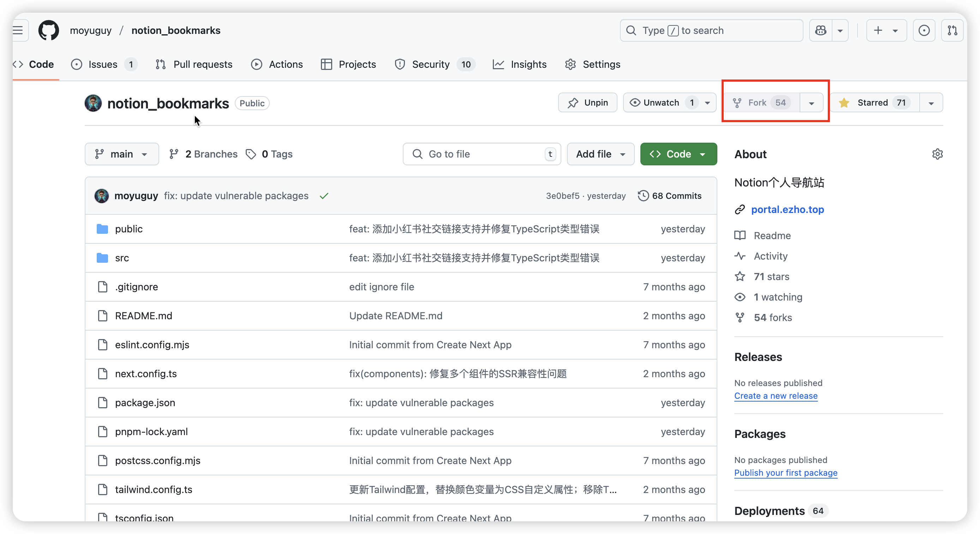980x534 pixels.
Task: Open the main branch selector
Action: pos(122,154)
